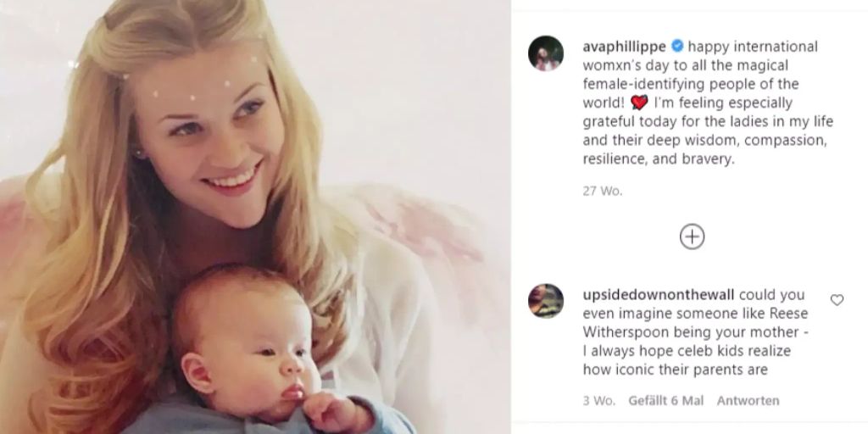The image size is (868, 434).
Task: Click the blue verified badge
Action: coord(677,46)
